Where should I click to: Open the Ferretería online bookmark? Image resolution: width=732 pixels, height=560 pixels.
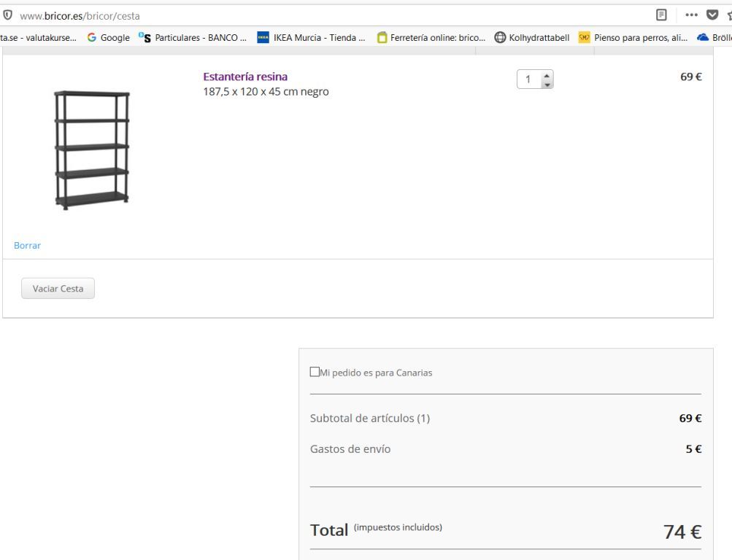431,38
